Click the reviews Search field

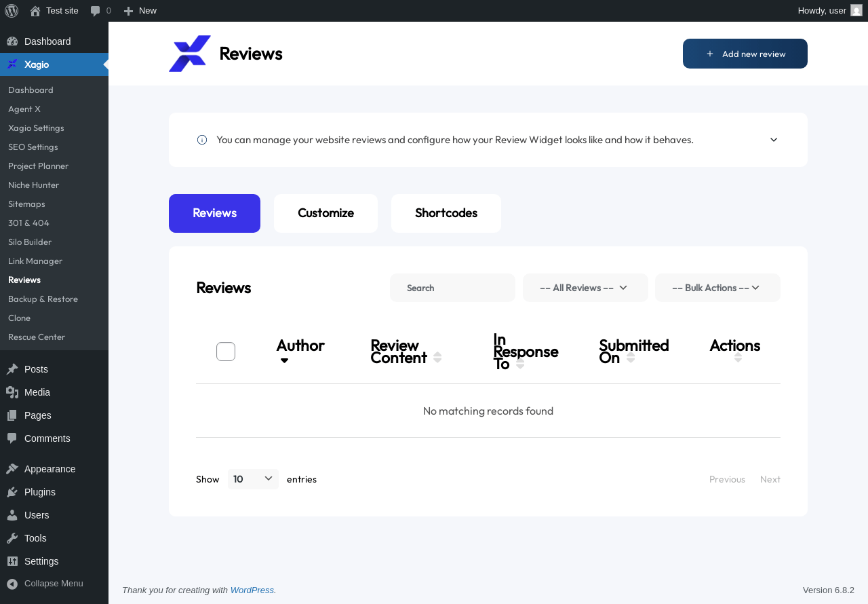(452, 288)
